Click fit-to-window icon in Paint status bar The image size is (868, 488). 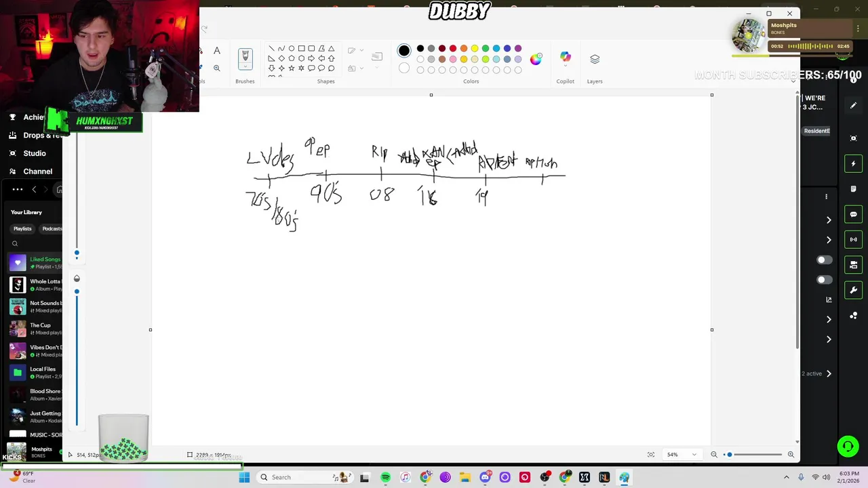[x=651, y=454]
